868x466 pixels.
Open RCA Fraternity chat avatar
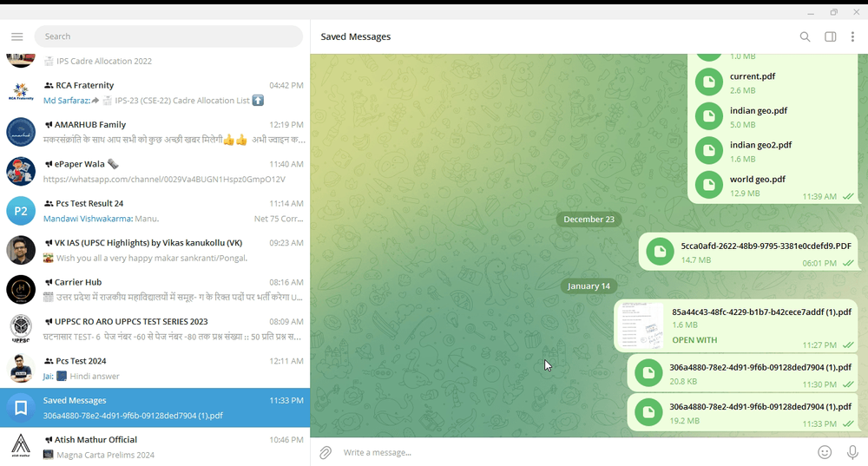point(21,93)
